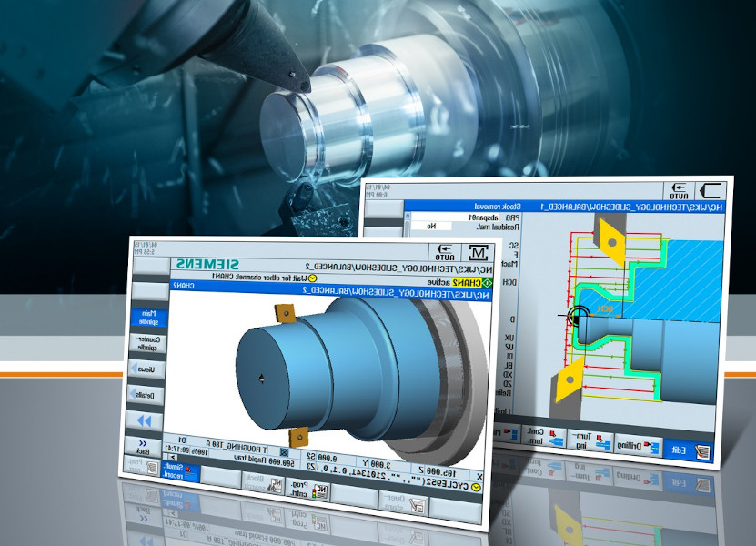
Task: Click the double-arrow softkey above Back
Action: [145, 420]
